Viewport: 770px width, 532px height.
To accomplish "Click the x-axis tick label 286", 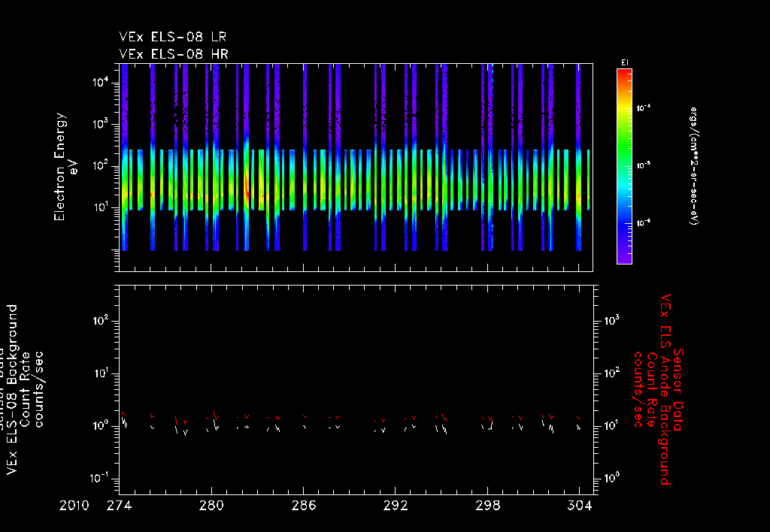I will 304,506.
